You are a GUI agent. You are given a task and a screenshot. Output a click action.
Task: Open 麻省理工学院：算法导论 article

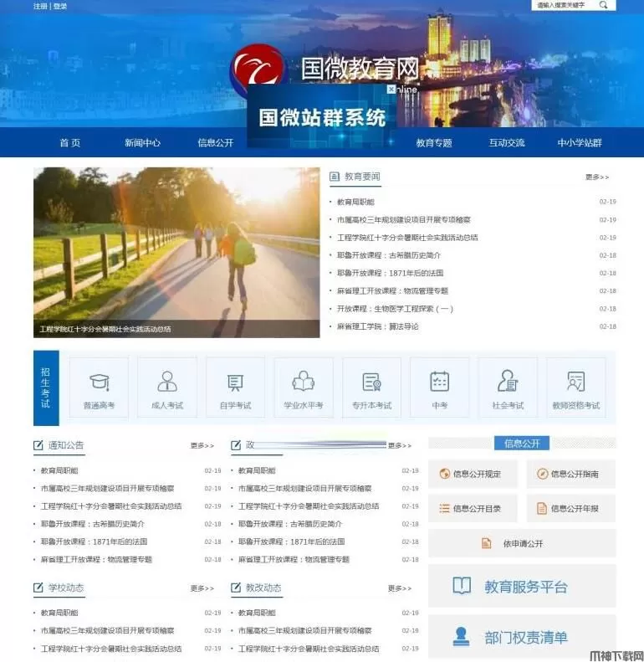point(377,326)
